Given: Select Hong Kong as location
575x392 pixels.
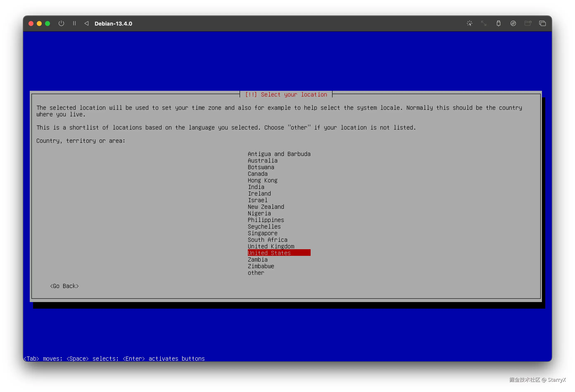Looking at the screenshot, I should (263, 181).
